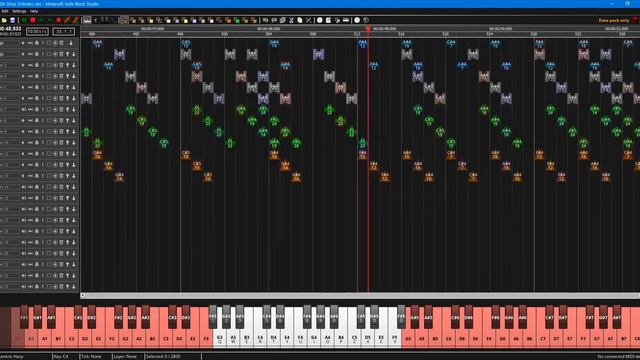Screen dimensions: 640x360
Task: Select the Pling instrument icon
Action: point(254,20)
